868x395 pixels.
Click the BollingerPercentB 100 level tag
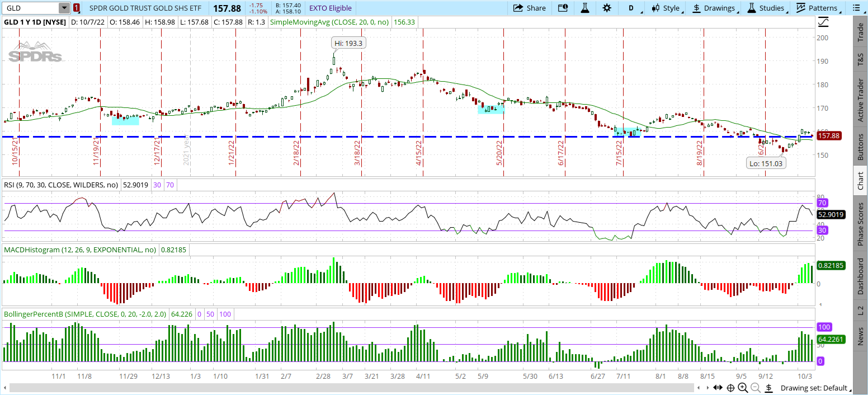(824, 327)
